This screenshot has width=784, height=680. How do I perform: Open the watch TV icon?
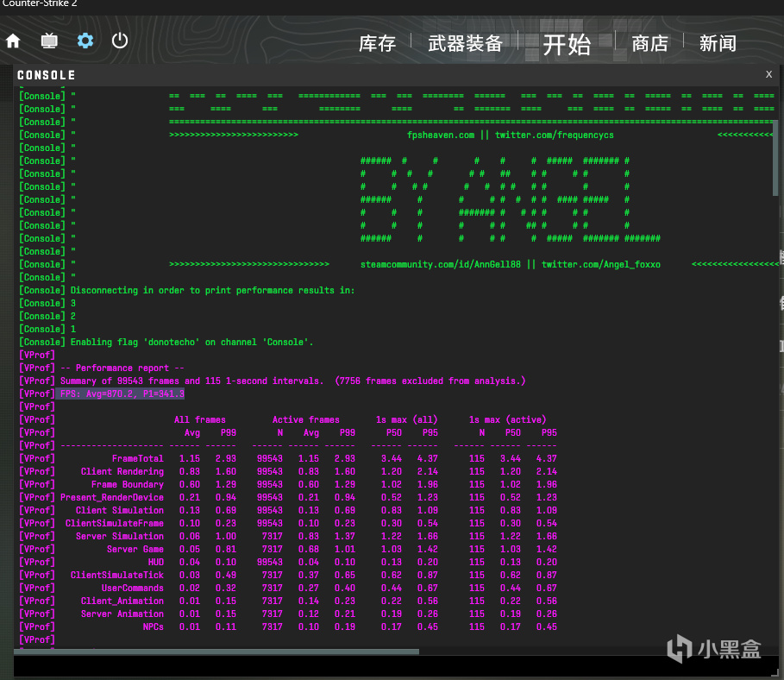(49, 41)
